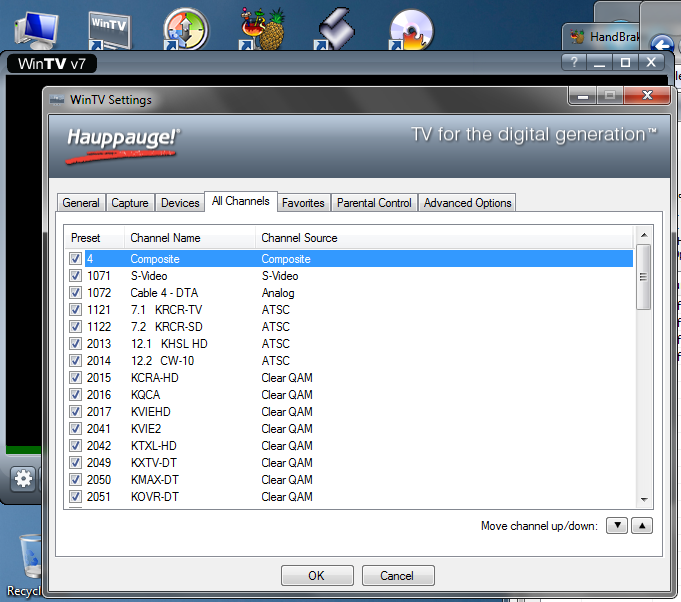
Task: Cancel the WinTV Settings dialog
Action: [398, 576]
